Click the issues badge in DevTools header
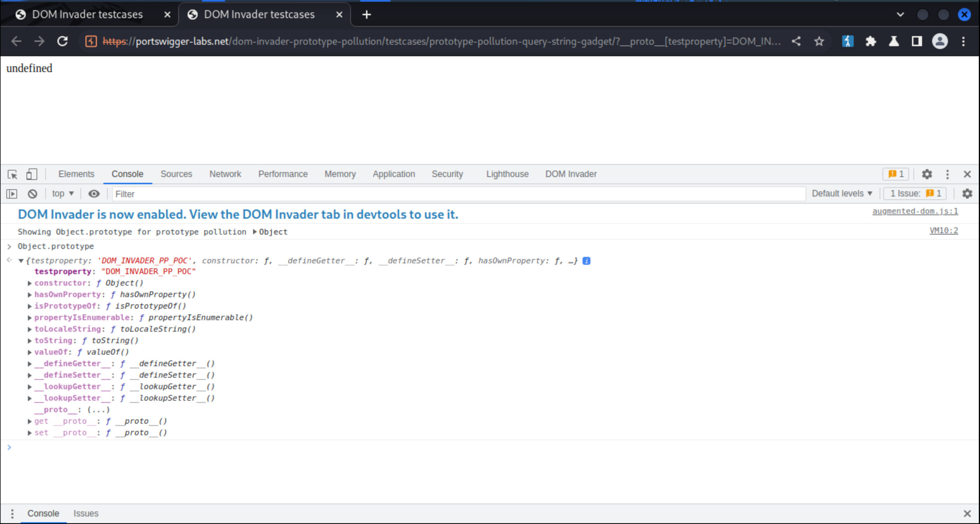The height and width of the screenshot is (524, 980). 896,174
